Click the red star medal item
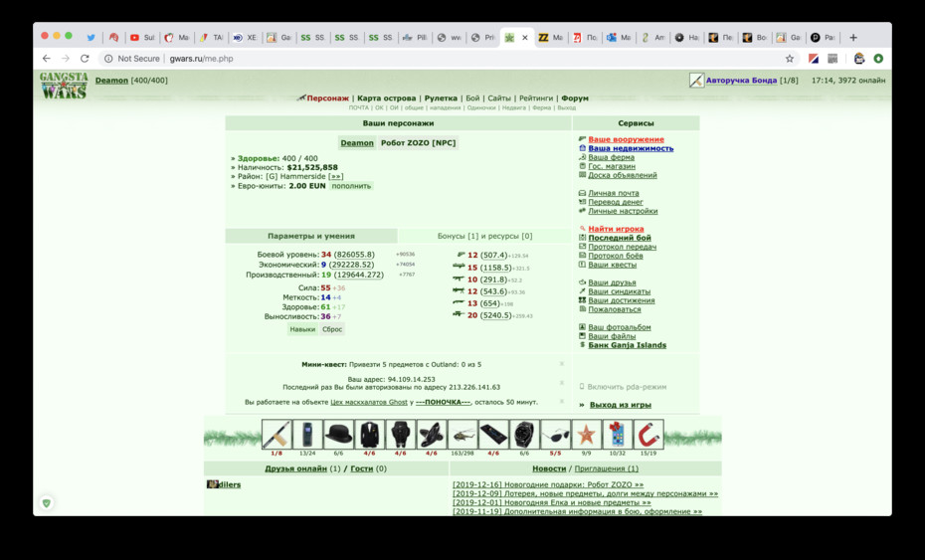This screenshot has height=560, width=925. pos(586,435)
